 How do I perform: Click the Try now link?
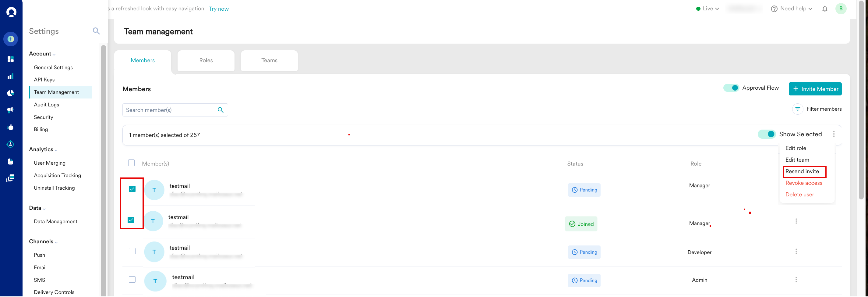click(219, 9)
